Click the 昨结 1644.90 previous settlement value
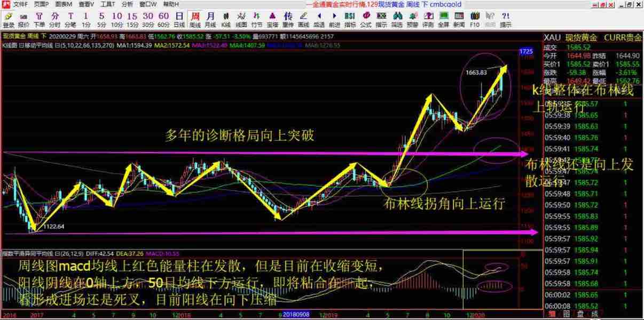The width and height of the screenshot is (644, 320). tap(627, 55)
